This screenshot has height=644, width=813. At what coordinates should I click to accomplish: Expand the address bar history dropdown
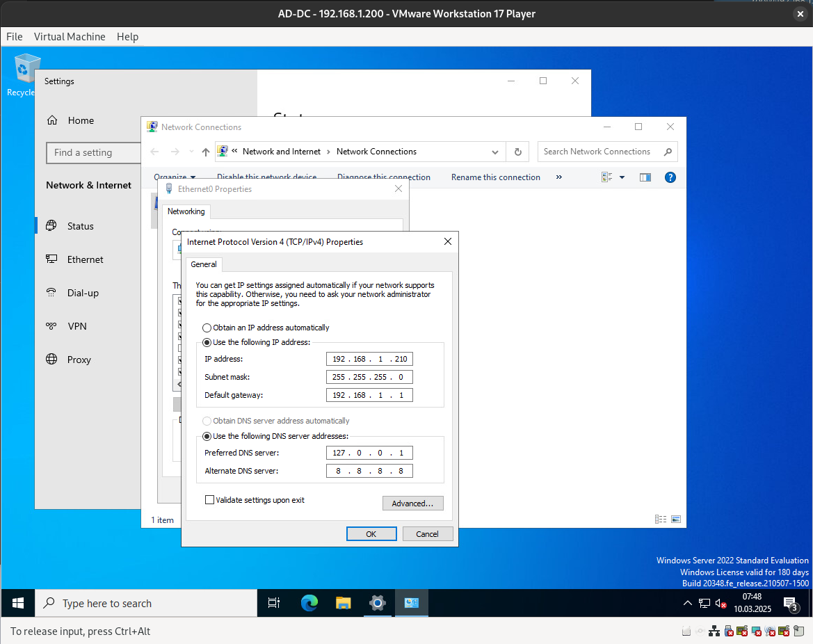(495, 152)
